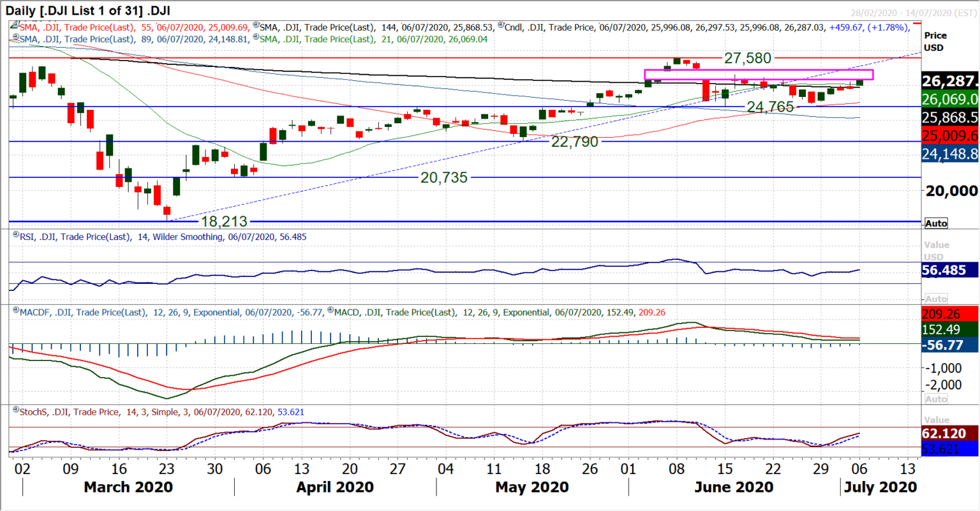Click the Daily [.DJI List 1 of 31] title
980x511 pixels.
(x=86, y=9)
